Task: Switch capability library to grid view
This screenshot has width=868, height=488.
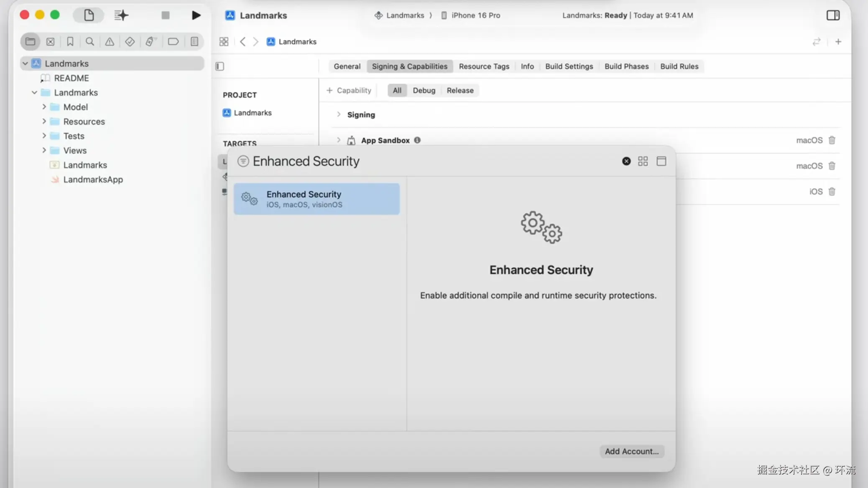Action: tap(643, 161)
